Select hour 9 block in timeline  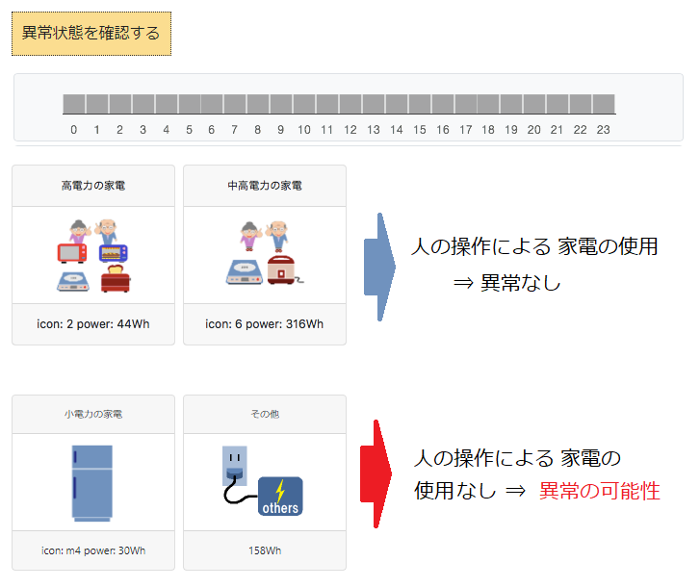(281, 104)
